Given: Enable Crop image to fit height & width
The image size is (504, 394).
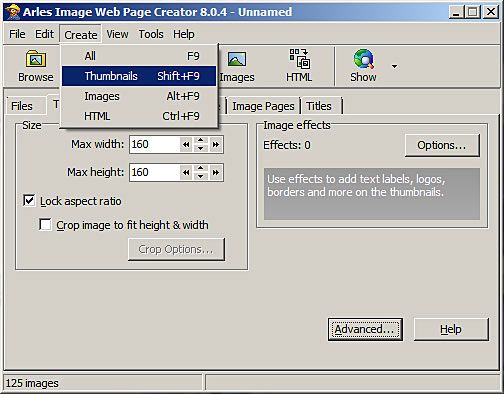Looking at the screenshot, I should 45,225.
